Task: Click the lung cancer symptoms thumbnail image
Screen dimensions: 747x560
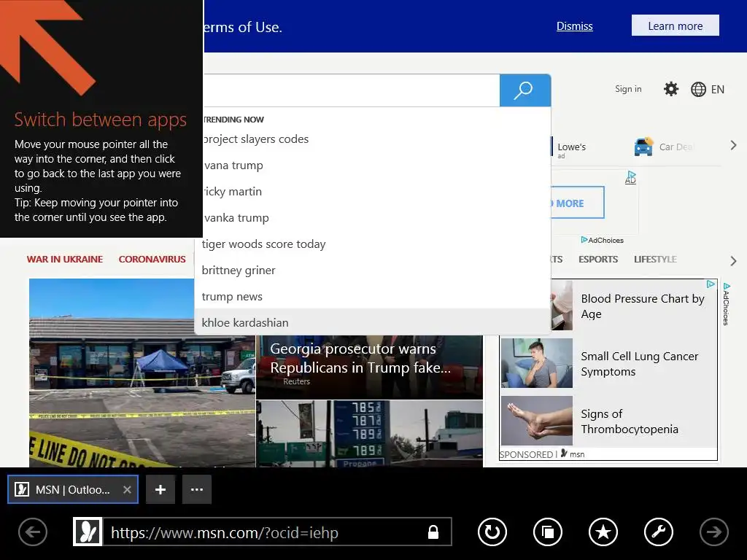Action: [536, 363]
